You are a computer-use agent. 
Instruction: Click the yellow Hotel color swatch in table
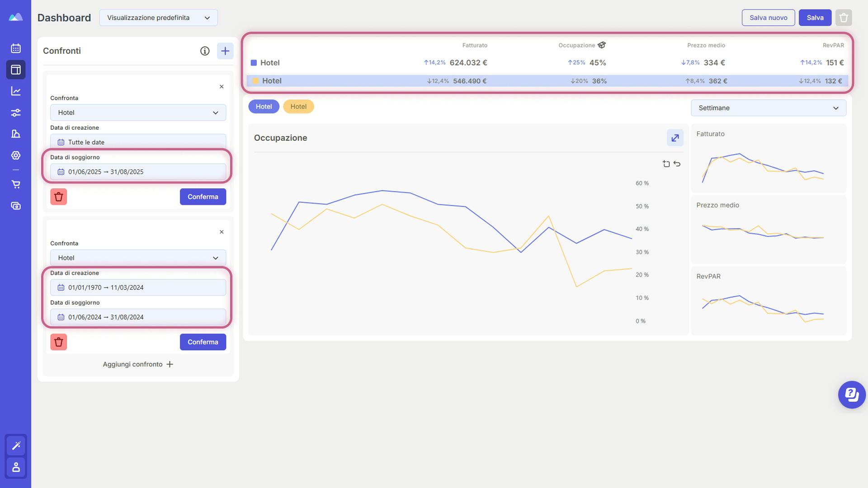point(256,81)
